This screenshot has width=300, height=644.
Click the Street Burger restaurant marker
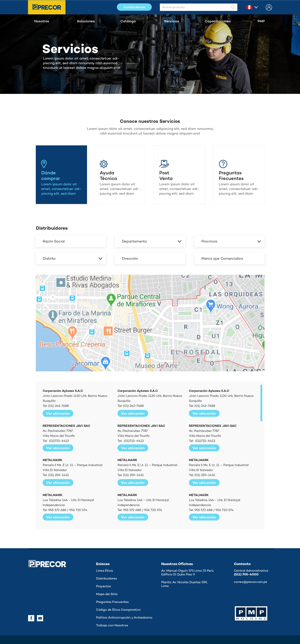[x=108, y=331]
